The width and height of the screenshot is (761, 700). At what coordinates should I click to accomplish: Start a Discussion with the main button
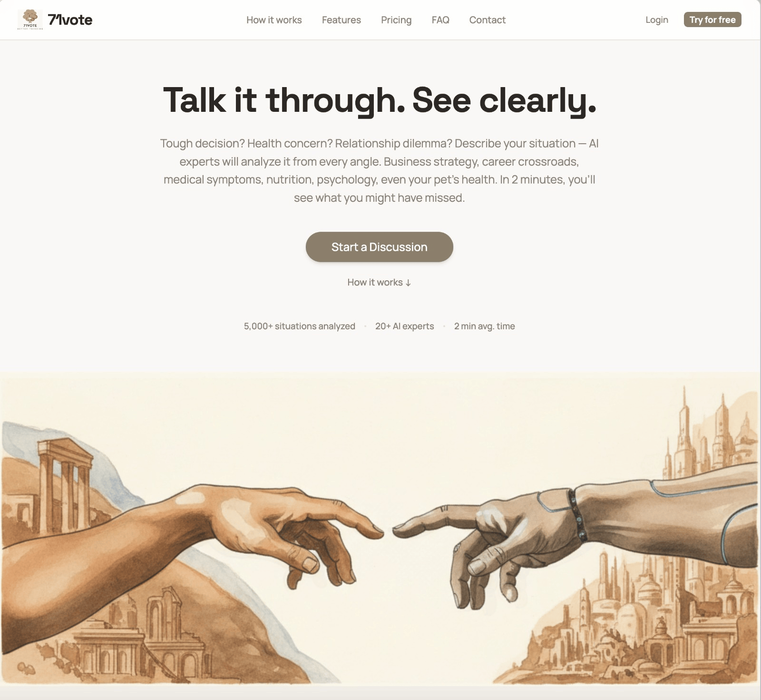(x=379, y=247)
